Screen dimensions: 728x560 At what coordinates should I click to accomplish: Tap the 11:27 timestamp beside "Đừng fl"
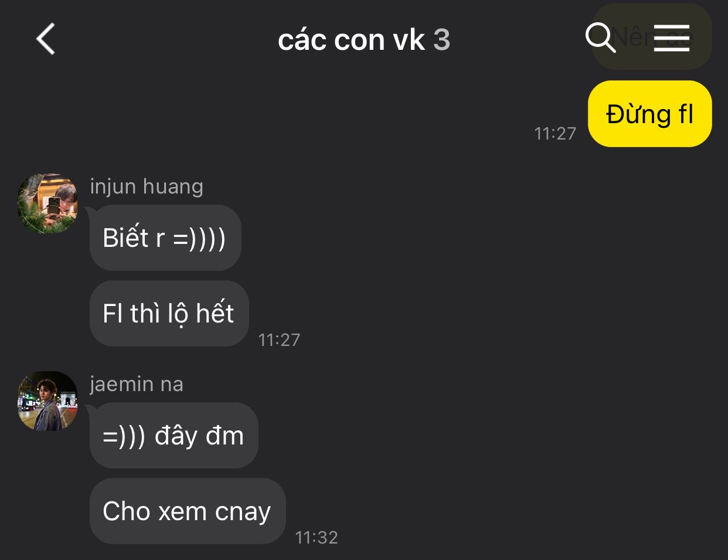(x=555, y=134)
